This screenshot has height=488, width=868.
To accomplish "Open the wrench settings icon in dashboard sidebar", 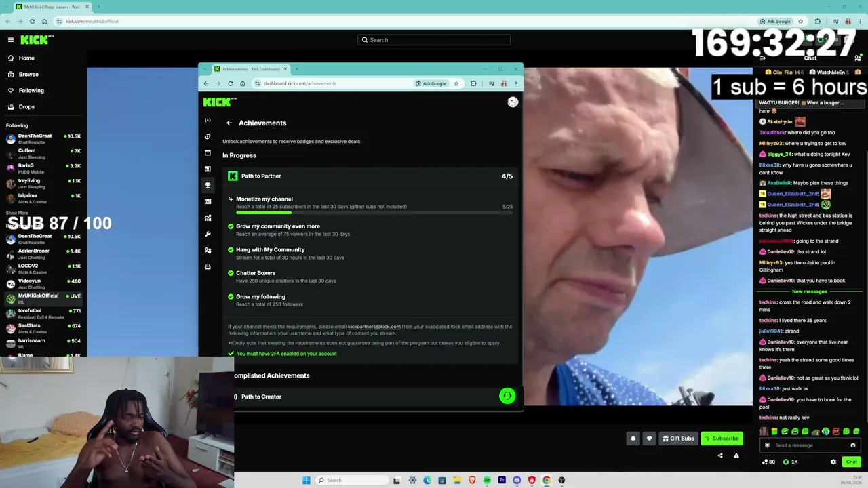I will [208, 234].
